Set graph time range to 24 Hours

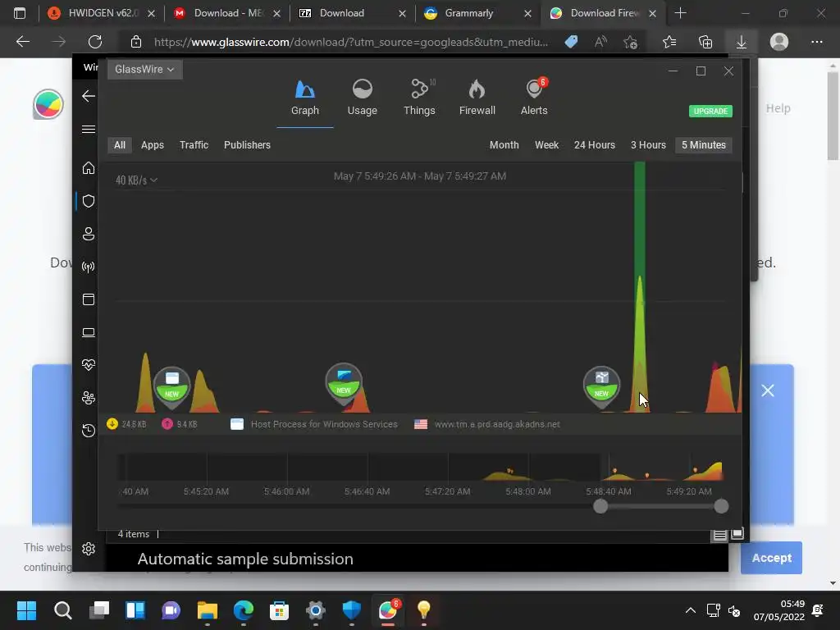click(594, 144)
